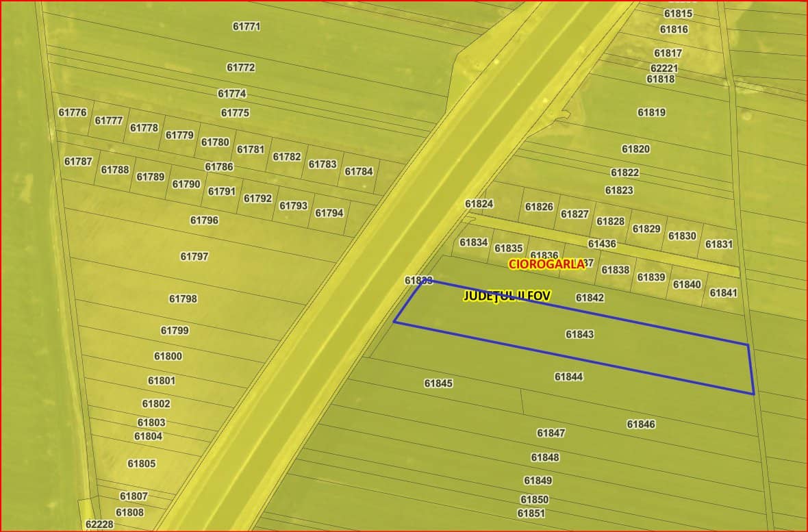
Task: Select parcel number 61847
Action: click(x=551, y=433)
